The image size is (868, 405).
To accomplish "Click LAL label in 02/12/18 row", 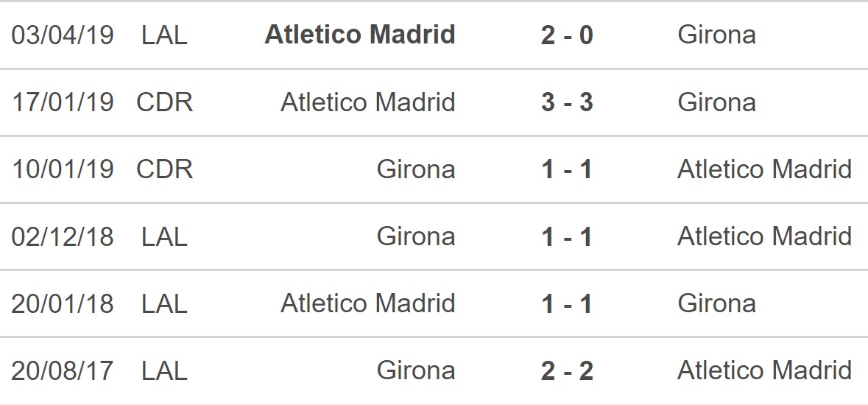I will [x=165, y=236].
